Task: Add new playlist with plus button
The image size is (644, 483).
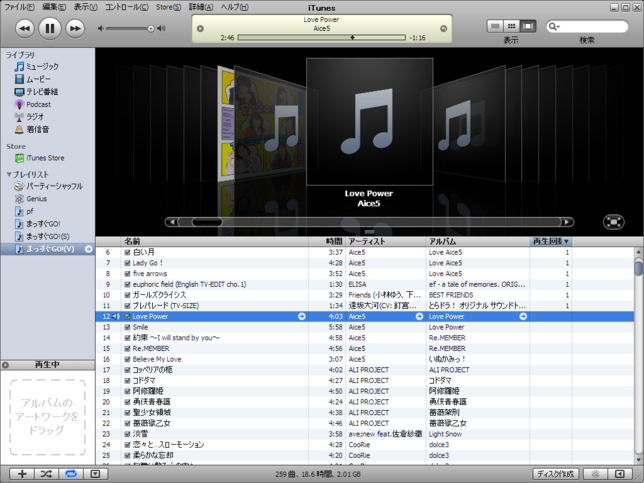Action: [x=22, y=474]
